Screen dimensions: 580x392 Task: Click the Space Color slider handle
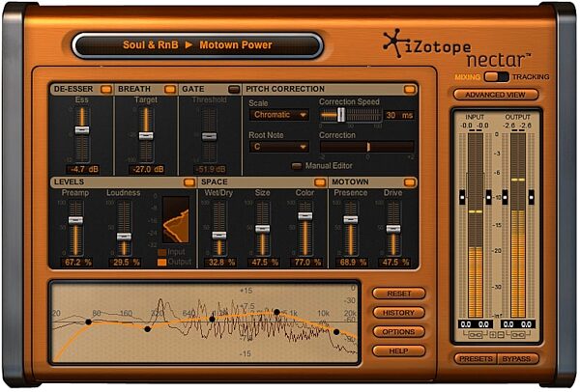tap(305, 216)
